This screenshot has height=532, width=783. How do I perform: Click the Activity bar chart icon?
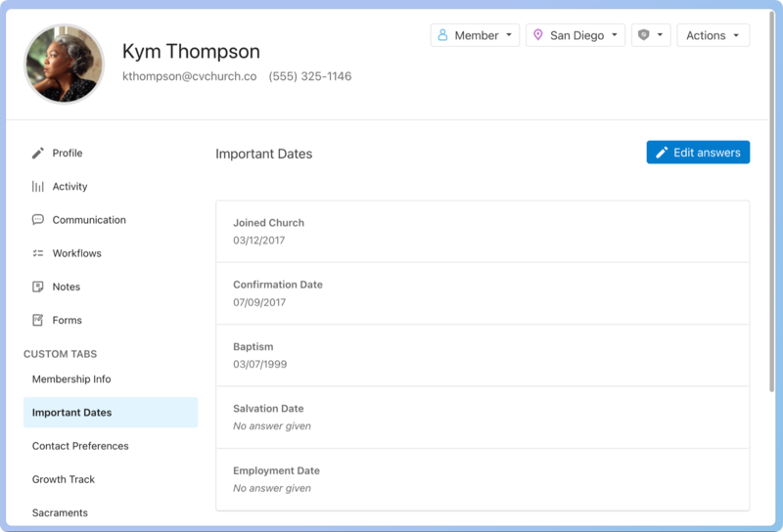38,187
